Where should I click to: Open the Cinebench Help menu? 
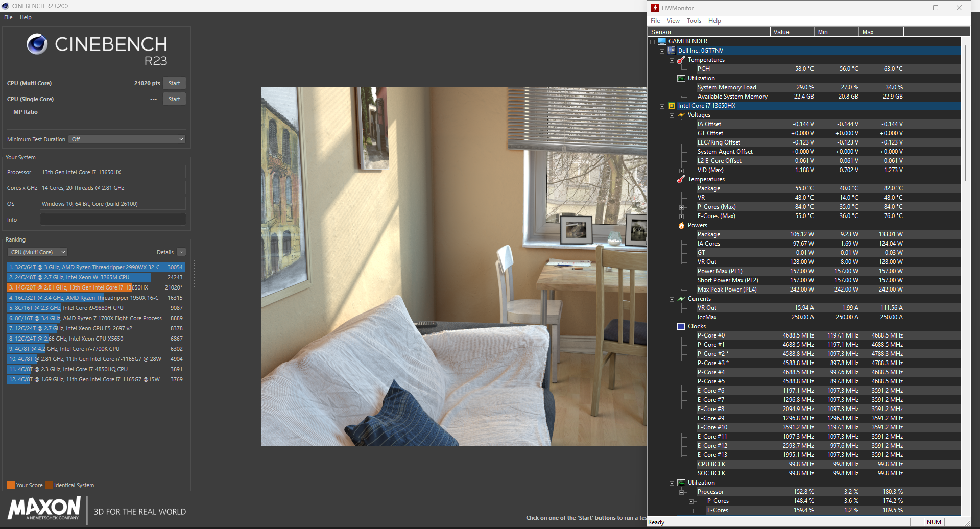(x=26, y=17)
